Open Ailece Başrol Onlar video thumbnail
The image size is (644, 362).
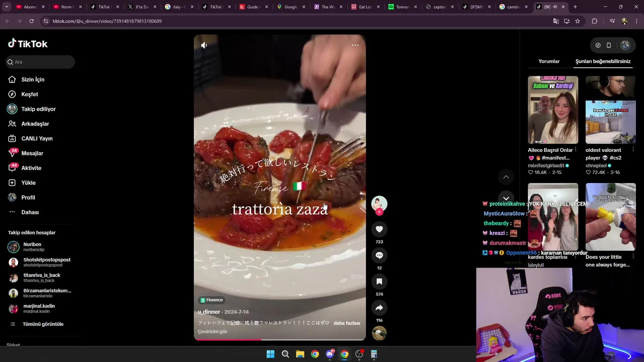pyautogui.click(x=553, y=110)
